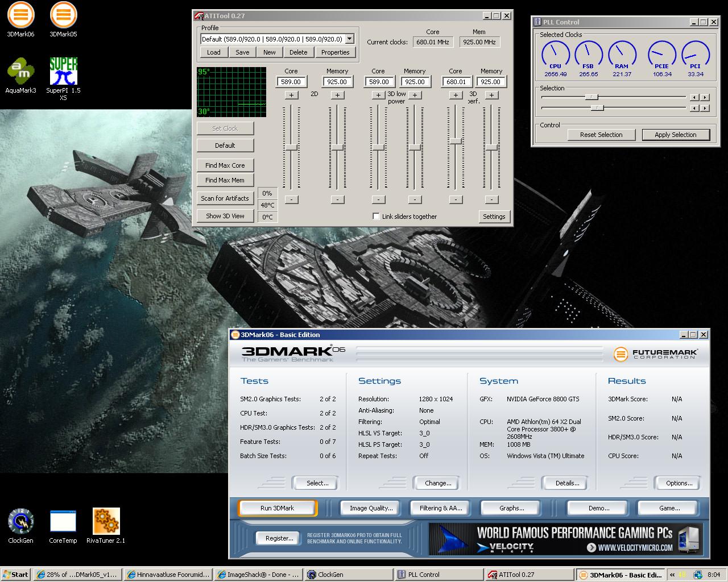Click Reset Selection in PLL Control
This screenshot has height=582, width=728.
(601, 135)
